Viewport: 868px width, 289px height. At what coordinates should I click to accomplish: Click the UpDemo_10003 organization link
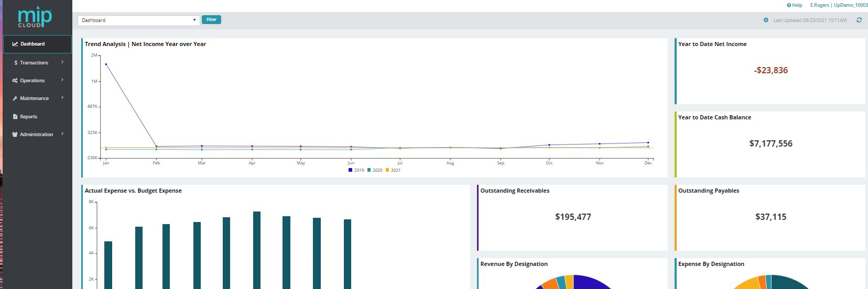[x=851, y=5]
